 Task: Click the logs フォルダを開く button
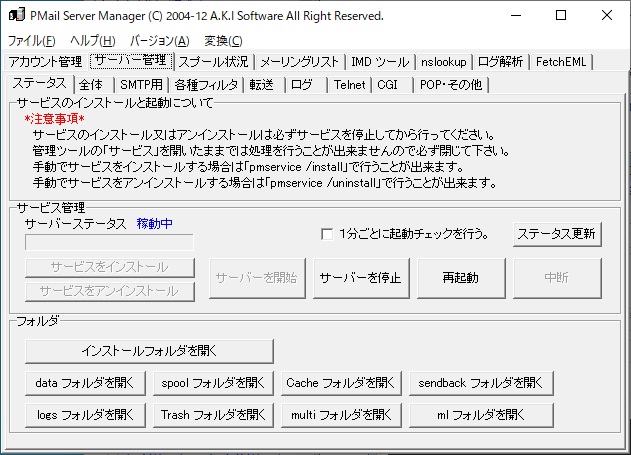click(x=85, y=415)
